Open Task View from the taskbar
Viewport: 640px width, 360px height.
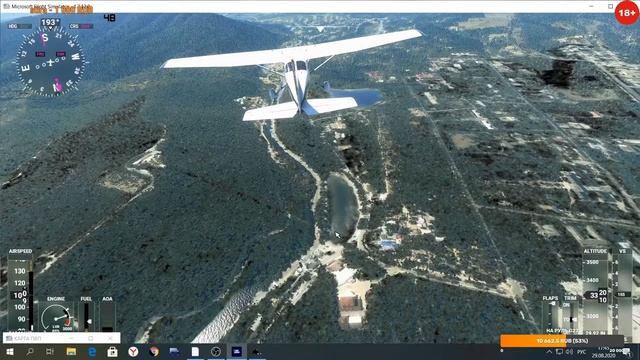pyautogui.click(x=50, y=352)
